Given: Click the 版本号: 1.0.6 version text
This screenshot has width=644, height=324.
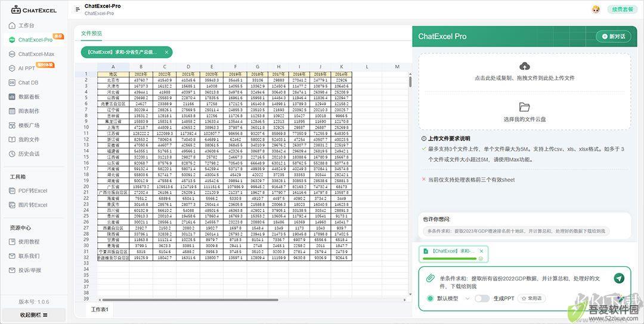Looking at the screenshot, I should [x=33, y=301].
